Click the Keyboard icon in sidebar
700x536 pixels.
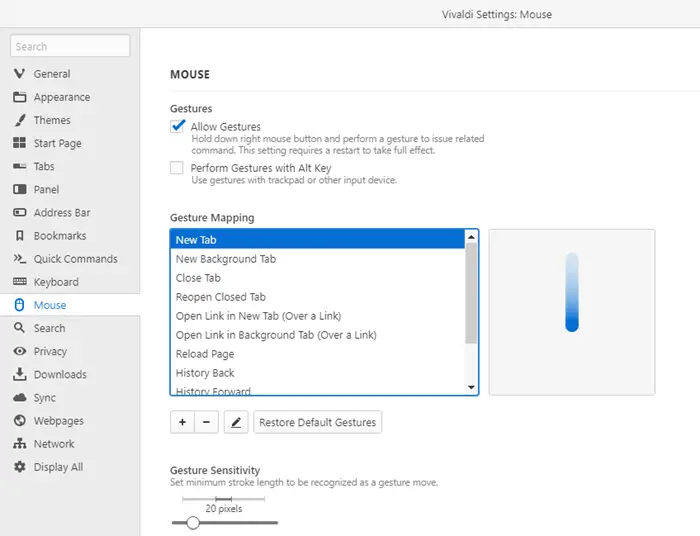19,282
